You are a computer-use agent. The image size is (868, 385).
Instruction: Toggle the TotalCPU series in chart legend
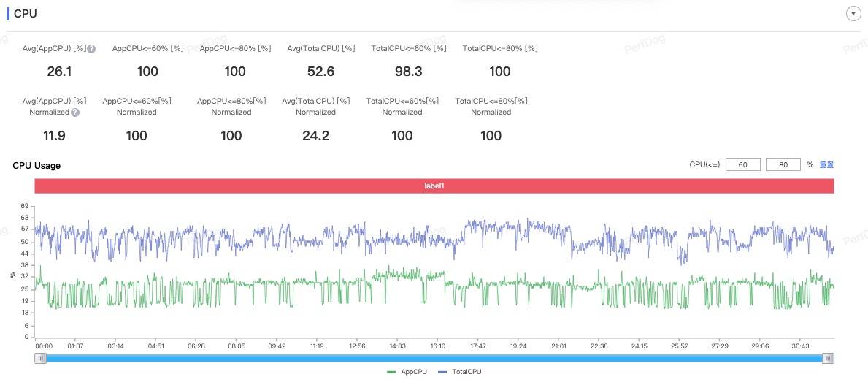click(459, 372)
